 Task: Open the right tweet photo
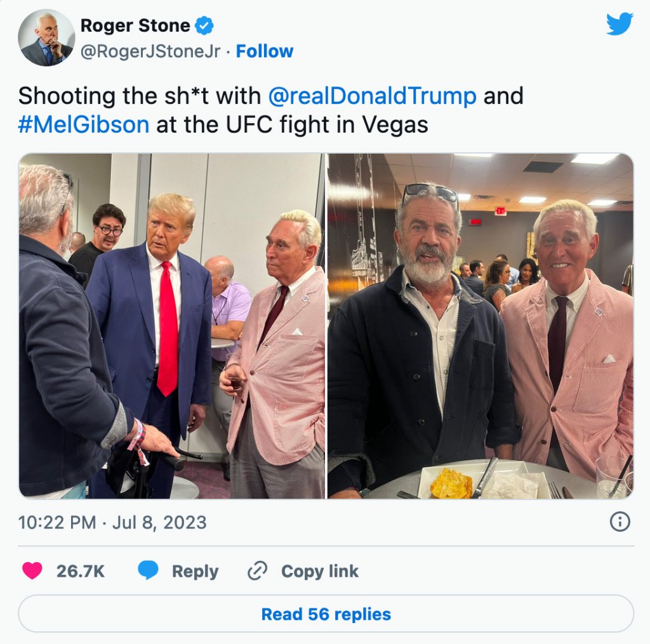point(481,325)
